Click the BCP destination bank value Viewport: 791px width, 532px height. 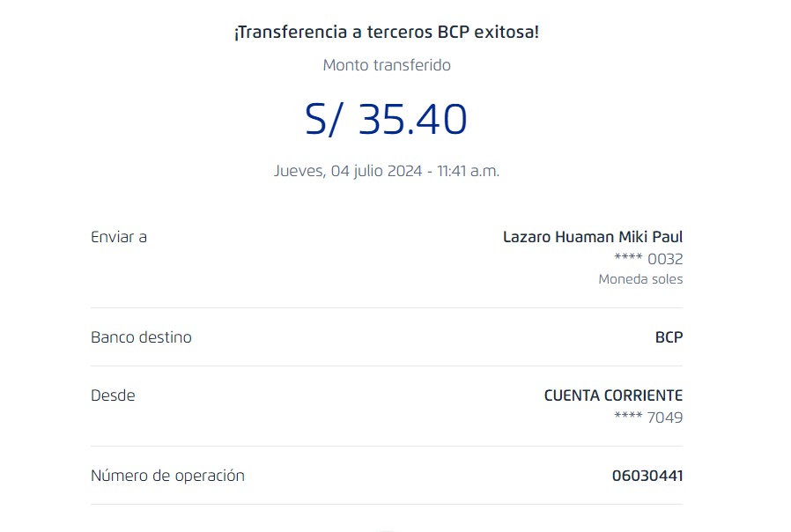[669, 337]
